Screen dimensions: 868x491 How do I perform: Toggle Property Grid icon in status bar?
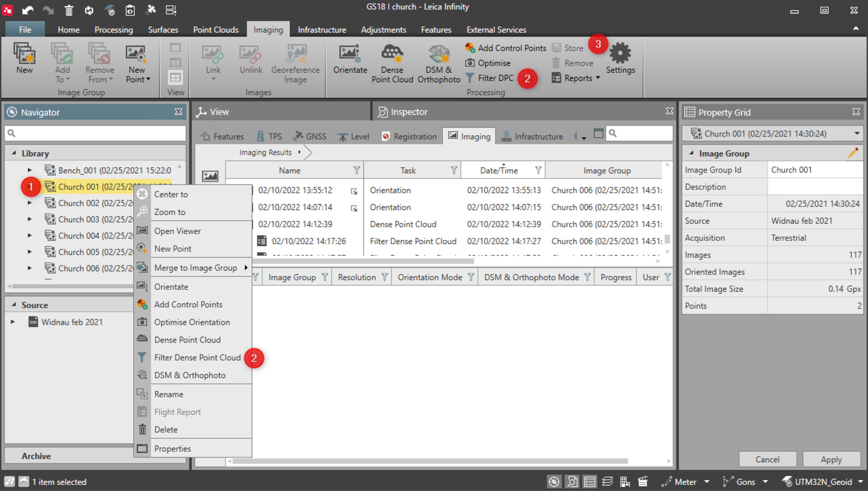590,482
